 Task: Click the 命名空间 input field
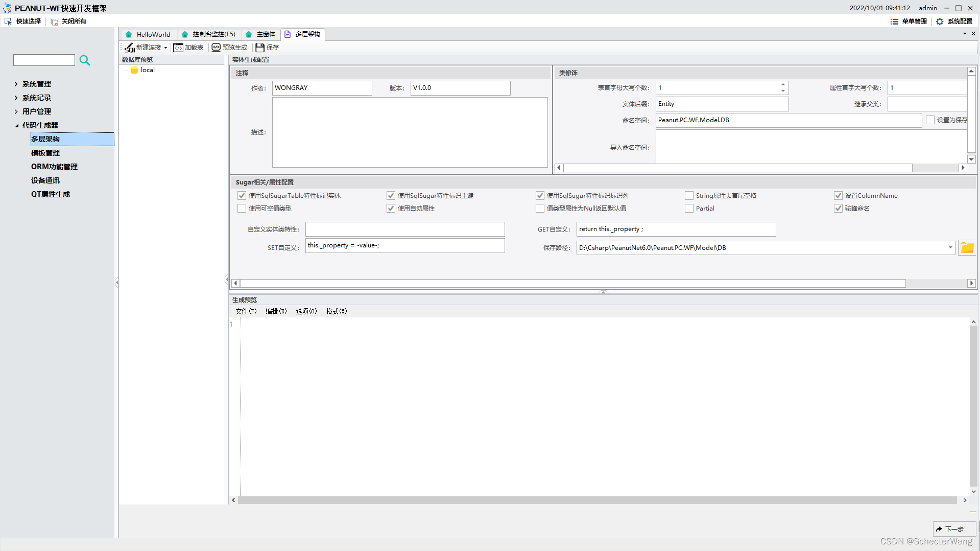click(788, 120)
